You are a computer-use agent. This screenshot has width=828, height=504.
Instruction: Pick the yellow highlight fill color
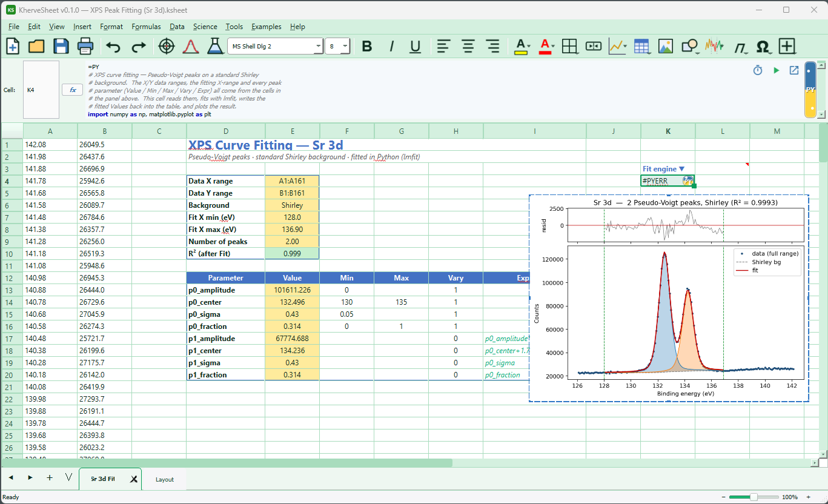pyautogui.click(x=520, y=47)
